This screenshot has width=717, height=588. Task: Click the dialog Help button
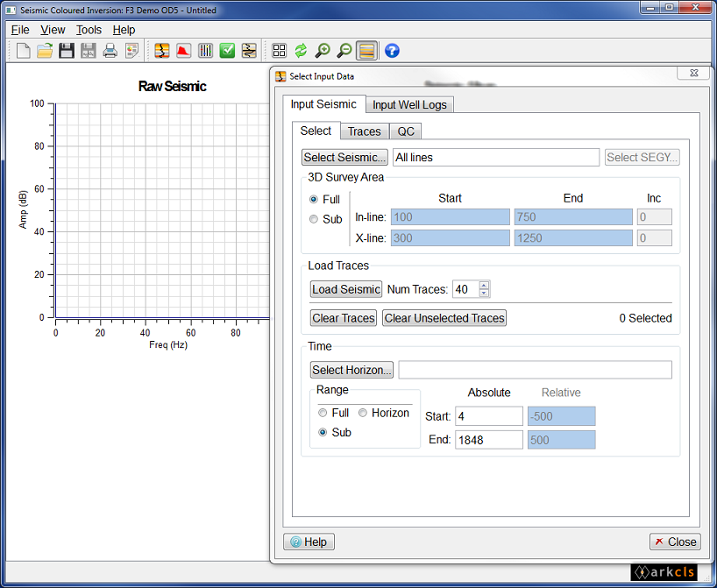coord(309,542)
